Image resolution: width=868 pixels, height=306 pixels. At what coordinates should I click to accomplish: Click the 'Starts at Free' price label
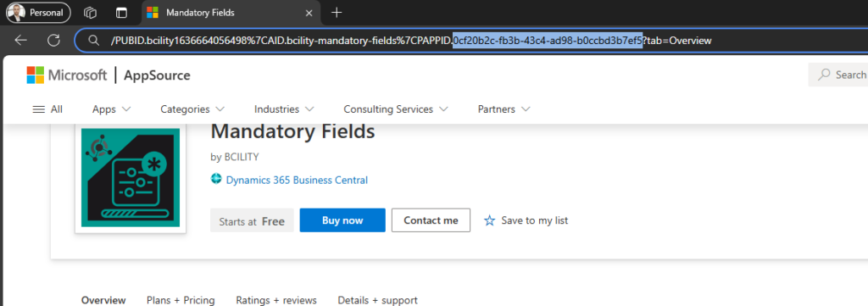pos(252,221)
